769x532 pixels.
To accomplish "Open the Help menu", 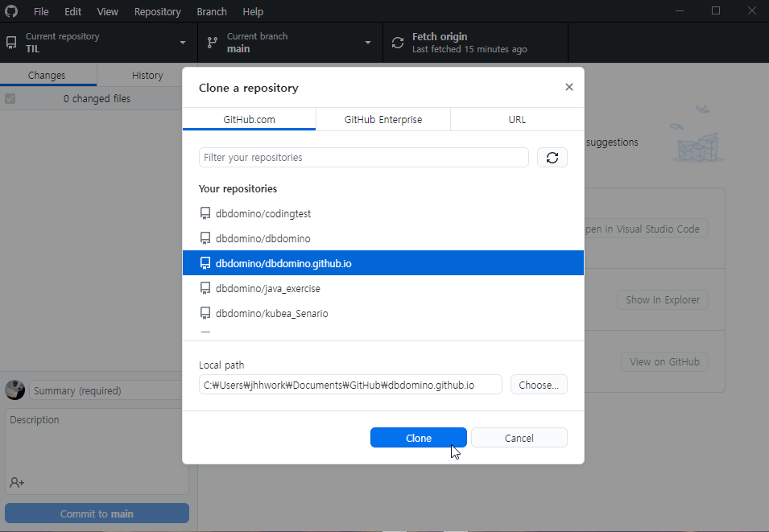I will [x=253, y=11].
